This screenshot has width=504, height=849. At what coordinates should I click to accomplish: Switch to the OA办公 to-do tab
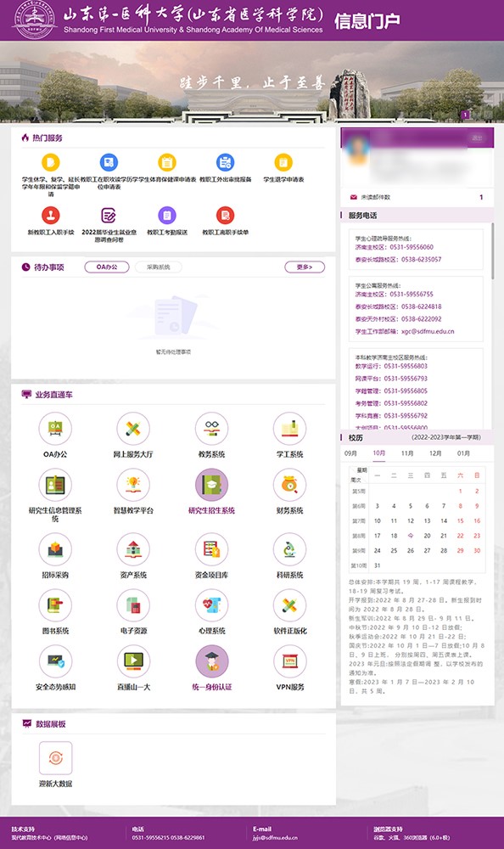coord(107,267)
